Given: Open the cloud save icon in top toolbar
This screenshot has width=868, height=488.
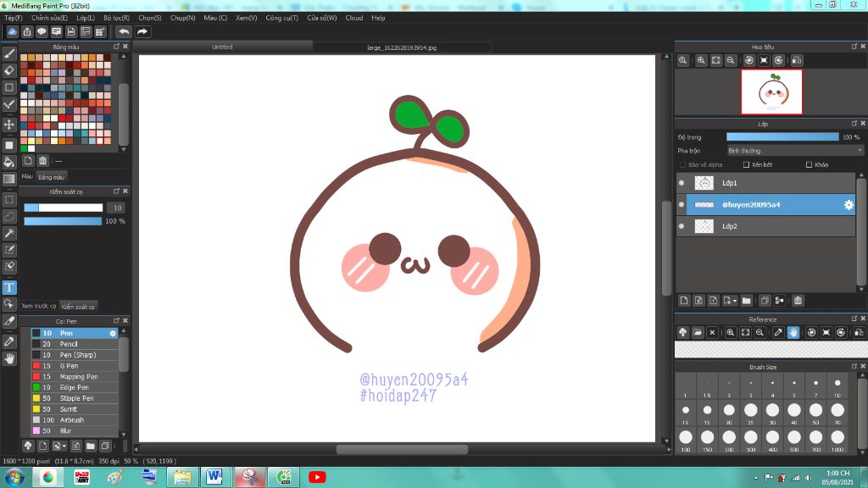Looking at the screenshot, I should tap(12, 31).
